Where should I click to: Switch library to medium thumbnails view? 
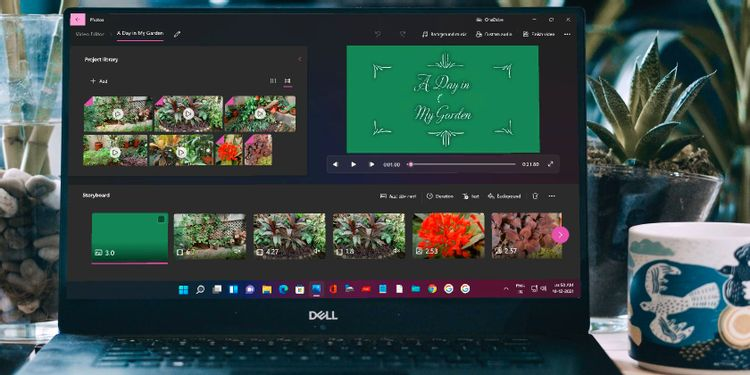click(x=287, y=81)
